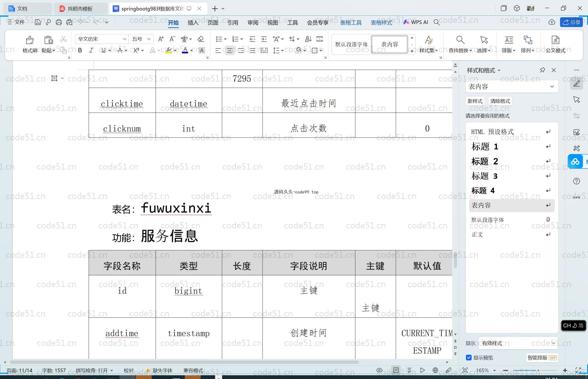This screenshot has width=588, height=379.
Task: Justify paragraph text
Action: [252, 50]
